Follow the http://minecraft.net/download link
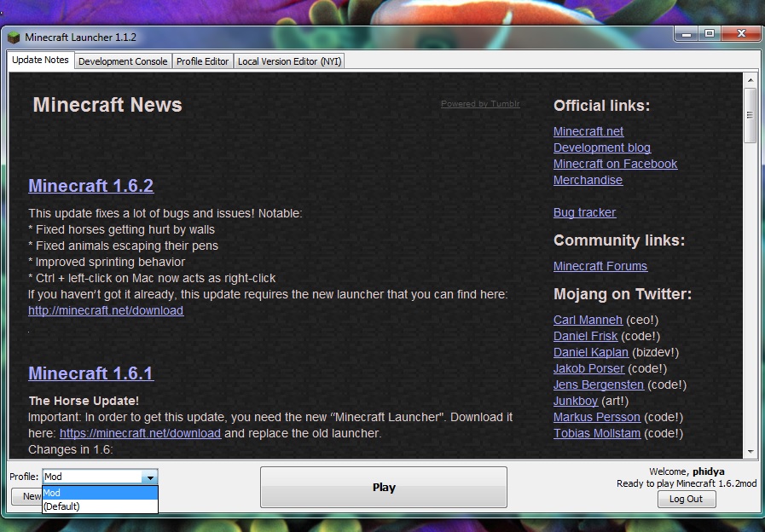 click(x=106, y=310)
